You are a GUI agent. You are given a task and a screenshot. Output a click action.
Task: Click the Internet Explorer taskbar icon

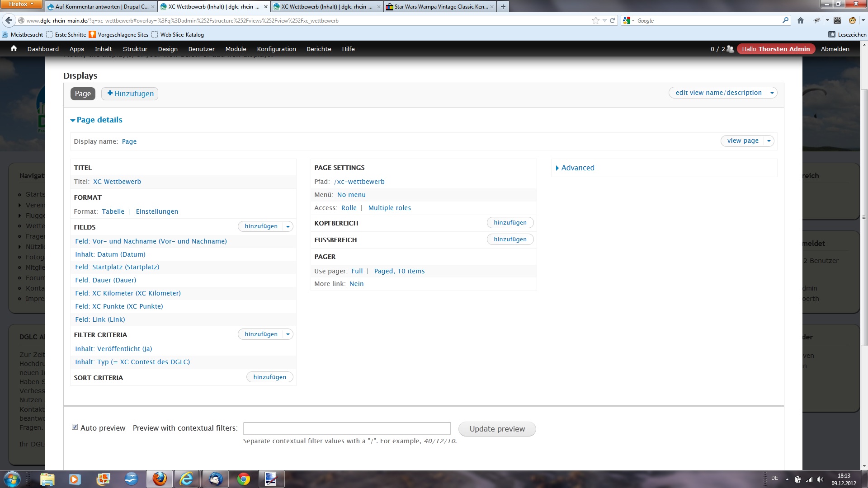pos(186,479)
